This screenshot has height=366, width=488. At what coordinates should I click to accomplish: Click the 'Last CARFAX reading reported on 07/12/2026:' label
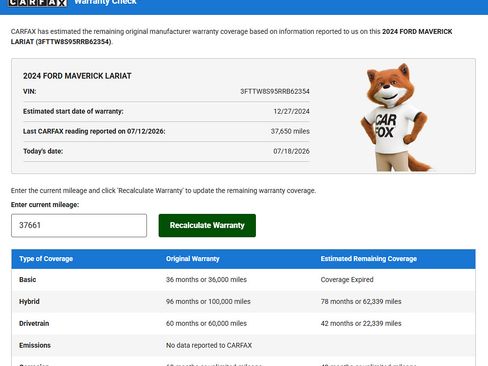[x=94, y=131]
